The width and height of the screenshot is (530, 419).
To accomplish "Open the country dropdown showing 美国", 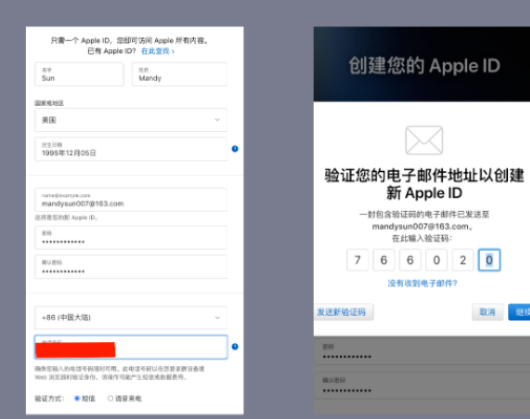I will [131, 120].
